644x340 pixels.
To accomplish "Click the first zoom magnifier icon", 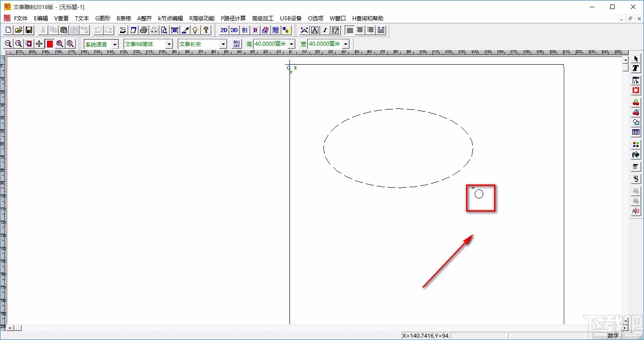I will (x=8, y=43).
